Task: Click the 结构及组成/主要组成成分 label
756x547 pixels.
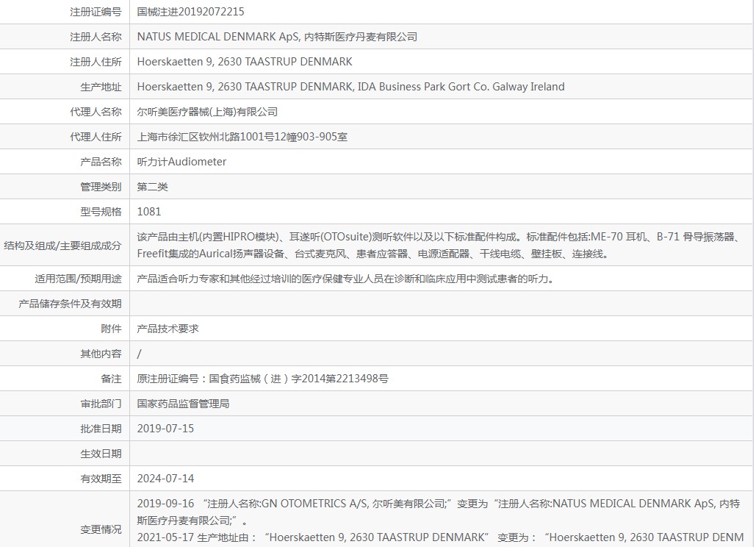Action: (x=62, y=246)
